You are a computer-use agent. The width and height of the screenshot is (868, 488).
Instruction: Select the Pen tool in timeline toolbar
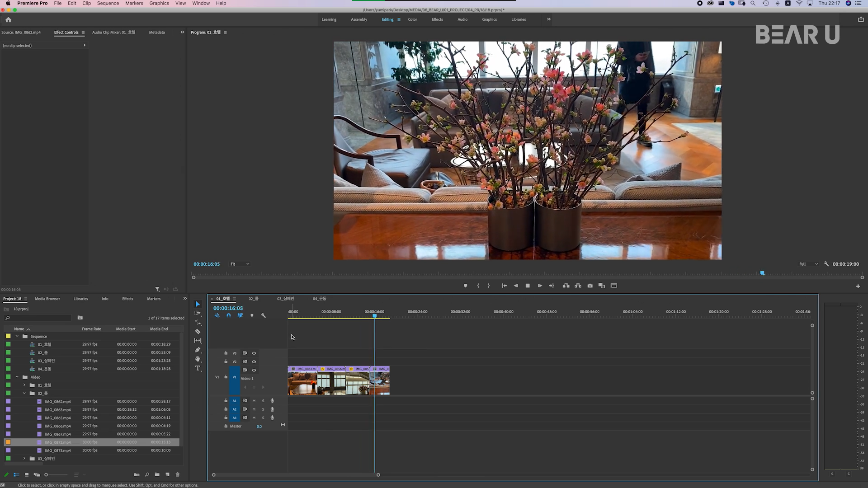pos(198,350)
